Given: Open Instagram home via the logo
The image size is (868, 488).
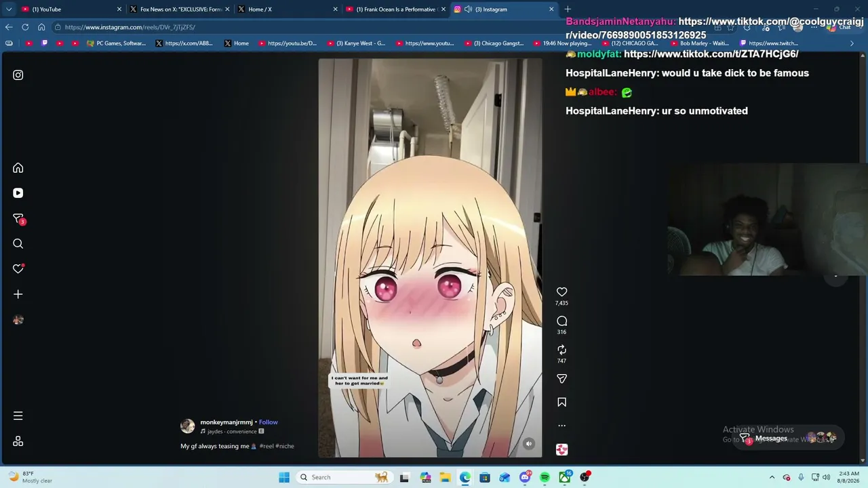Looking at the screenshot, I should pyautogui.click(x=18, y=75).
